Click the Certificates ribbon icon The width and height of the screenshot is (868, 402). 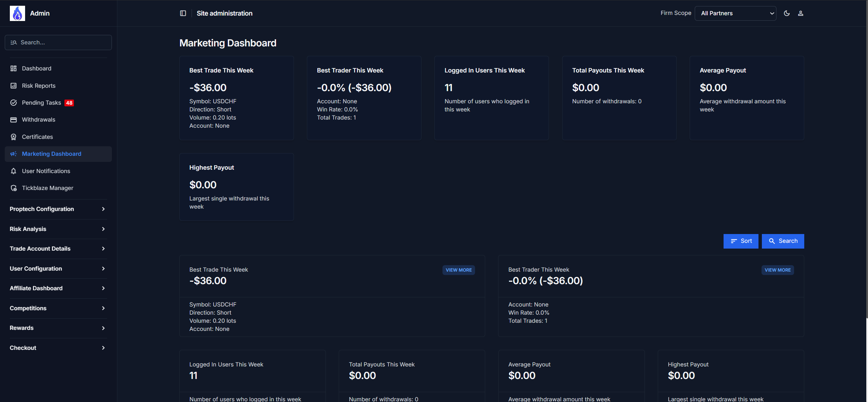pos(14,137)
